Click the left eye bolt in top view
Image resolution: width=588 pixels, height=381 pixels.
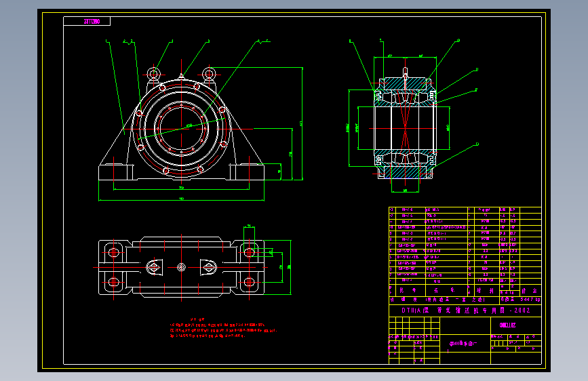153,267
